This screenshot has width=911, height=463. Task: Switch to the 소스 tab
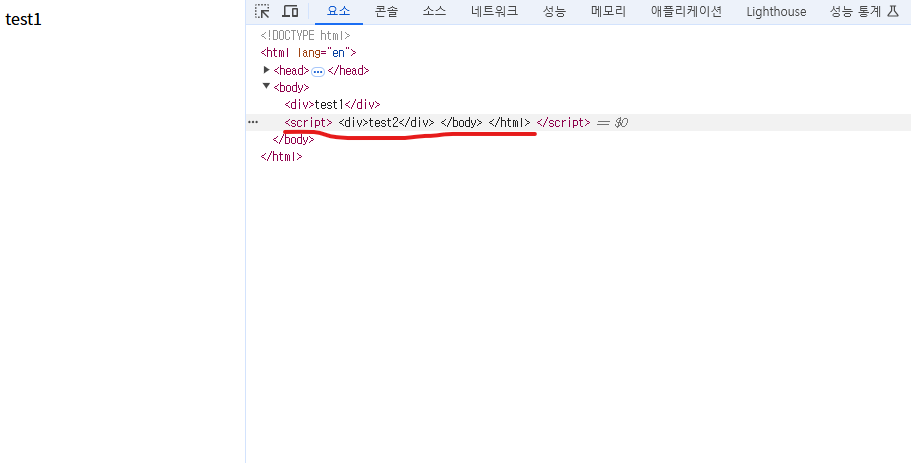point(434,11)
